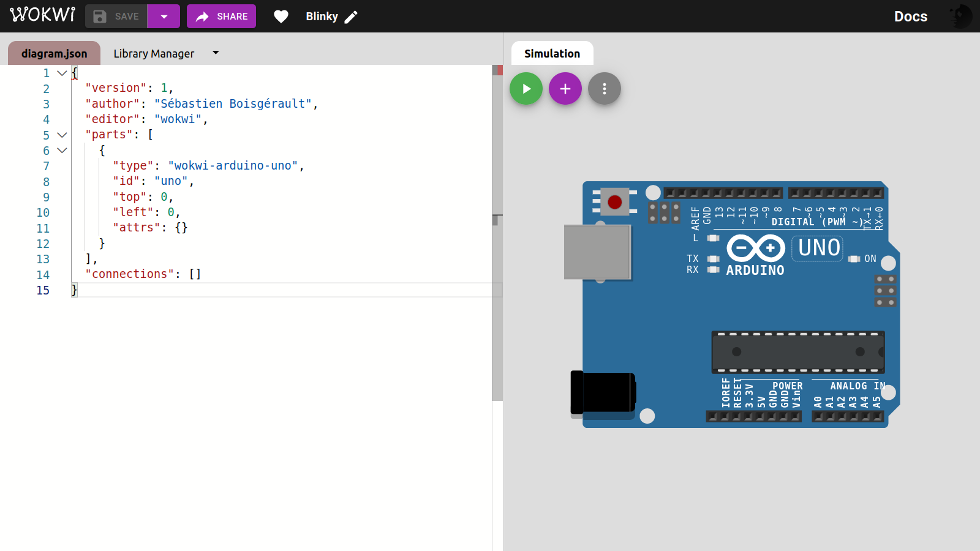Viewport: 980px width, 551px height.
Task: Open the Library Manager tab
Action: (x=154, y=53)
